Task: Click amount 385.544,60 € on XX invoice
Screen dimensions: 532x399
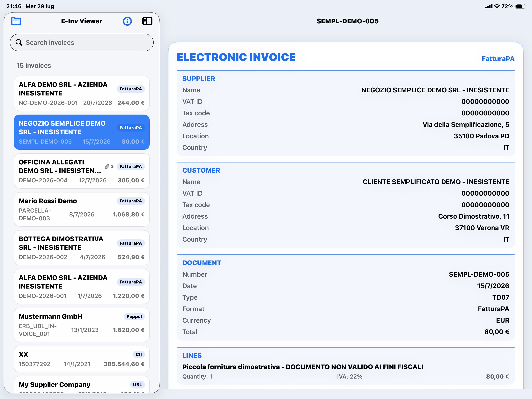Action: [124, 364]
